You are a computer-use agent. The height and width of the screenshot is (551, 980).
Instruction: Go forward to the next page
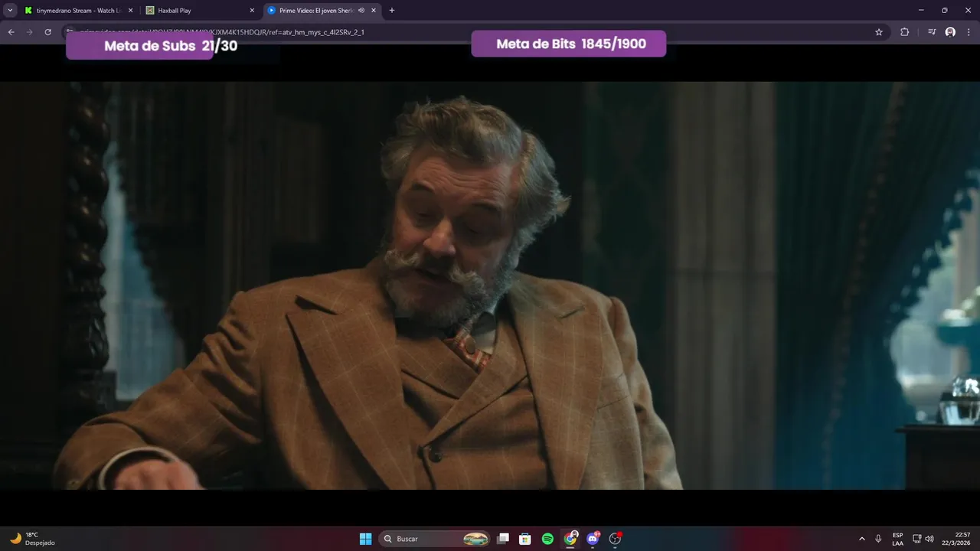click(x=29, y=32)
